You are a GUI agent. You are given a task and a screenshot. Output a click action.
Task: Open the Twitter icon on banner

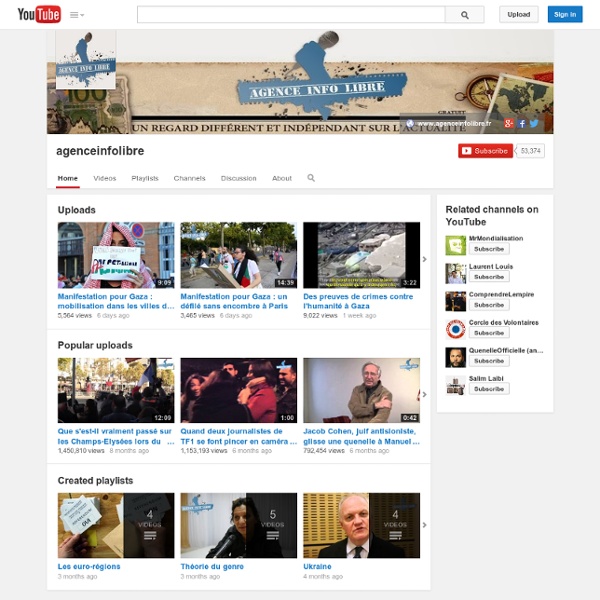pyautogui.click(x=534, y=123)
